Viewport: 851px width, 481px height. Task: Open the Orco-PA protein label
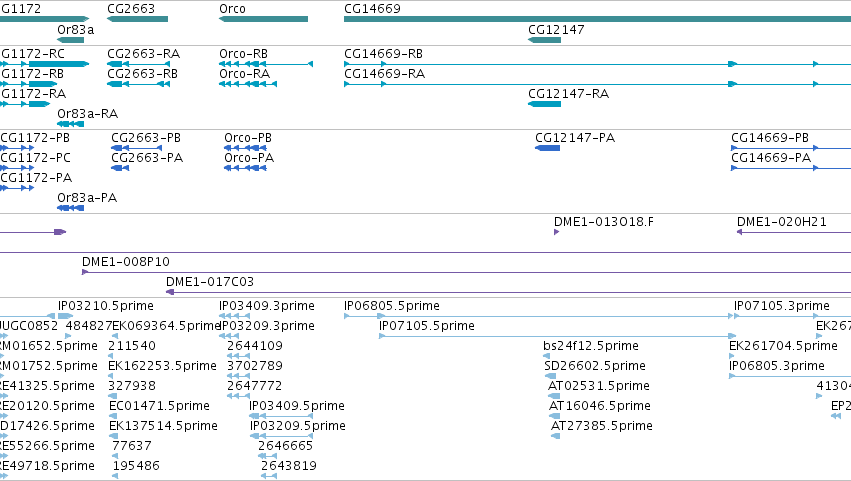[249, 158]
